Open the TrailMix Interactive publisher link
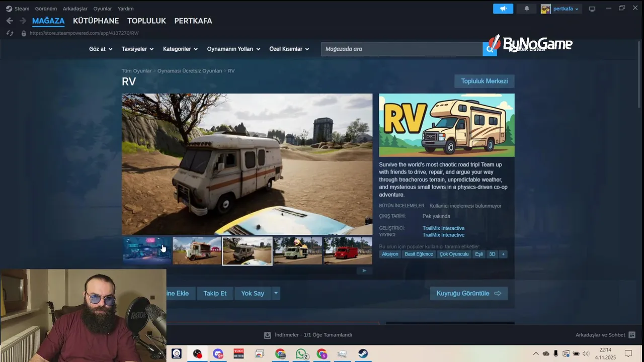The height and width of the screenshot is (362, 644). coord(443,235)
